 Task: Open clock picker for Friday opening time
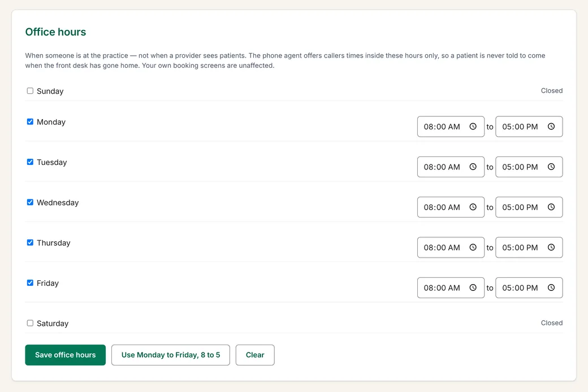(473, 288)
